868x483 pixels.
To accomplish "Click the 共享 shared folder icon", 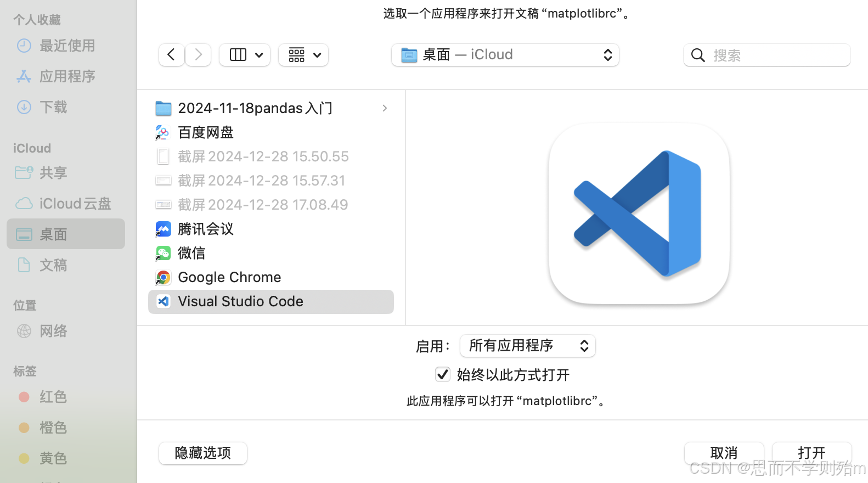I will tap(24, 173).
